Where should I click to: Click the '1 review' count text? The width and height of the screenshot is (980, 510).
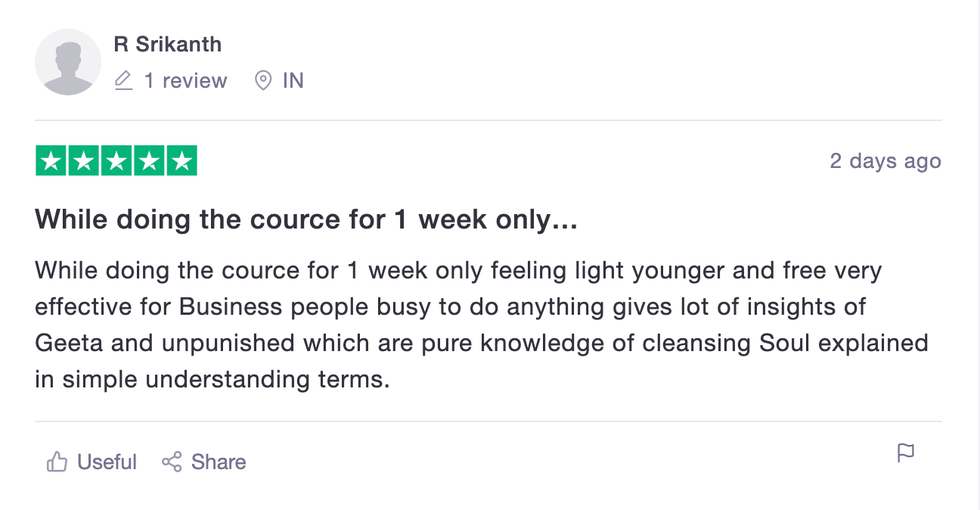click(x=185, y=80)
